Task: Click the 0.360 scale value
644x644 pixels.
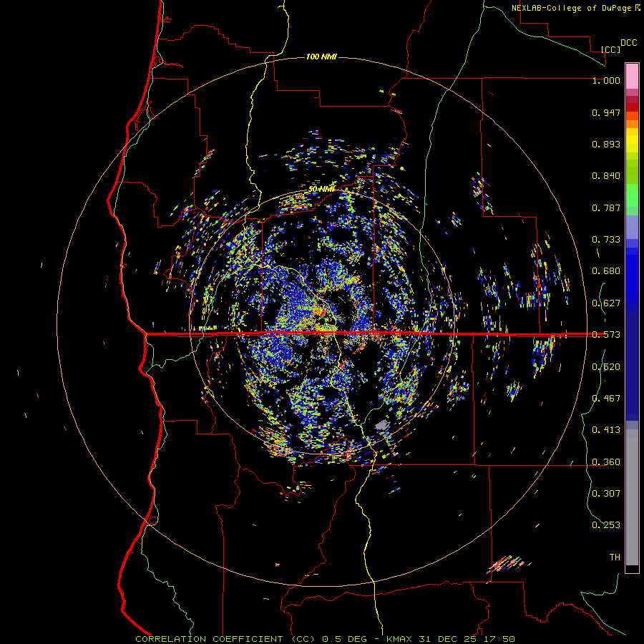Action: pos(606,462)
